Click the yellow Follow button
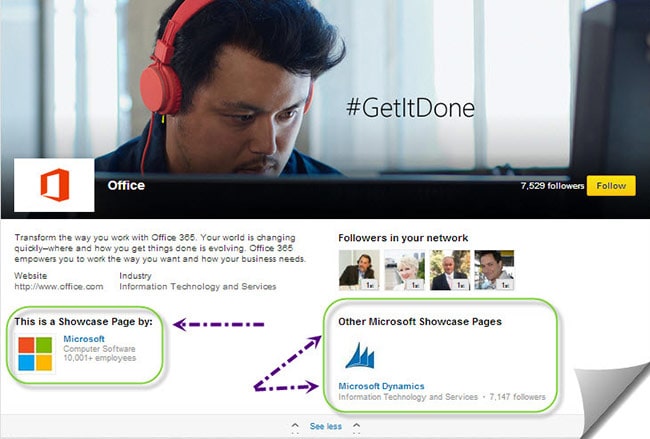650x439 pixels. tap(611, 186)
